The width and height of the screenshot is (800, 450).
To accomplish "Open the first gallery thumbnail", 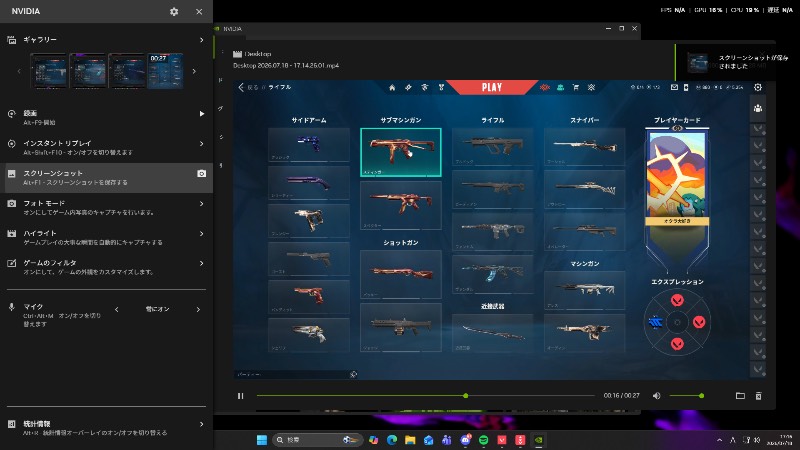I will coord(49,71).
